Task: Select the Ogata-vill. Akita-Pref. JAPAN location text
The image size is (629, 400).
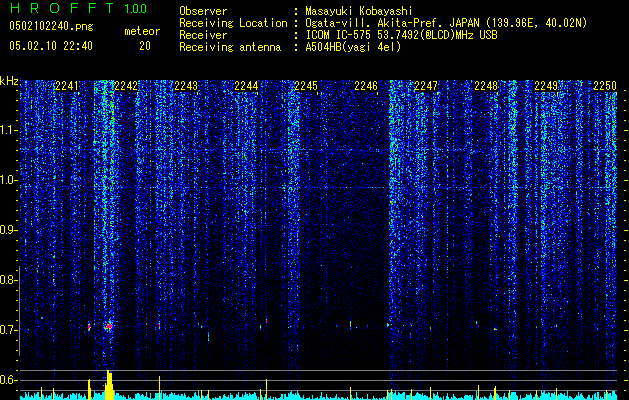Action: [x=446, y=23]
